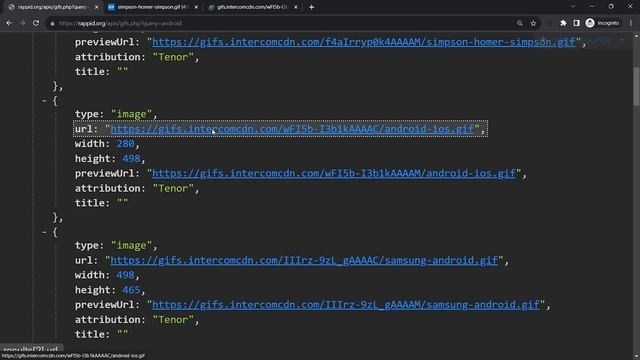
Task: Select width value 498
Action: tap(125, 275)
